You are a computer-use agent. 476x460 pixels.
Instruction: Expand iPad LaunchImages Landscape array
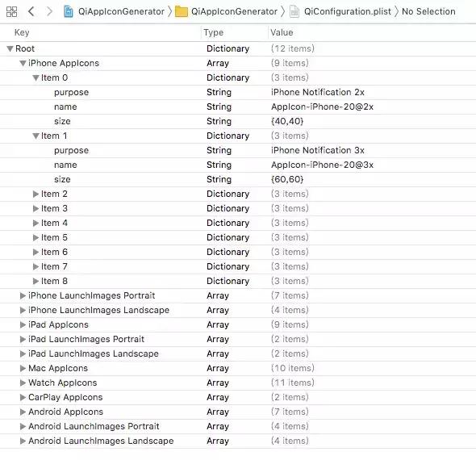point(23,353)
